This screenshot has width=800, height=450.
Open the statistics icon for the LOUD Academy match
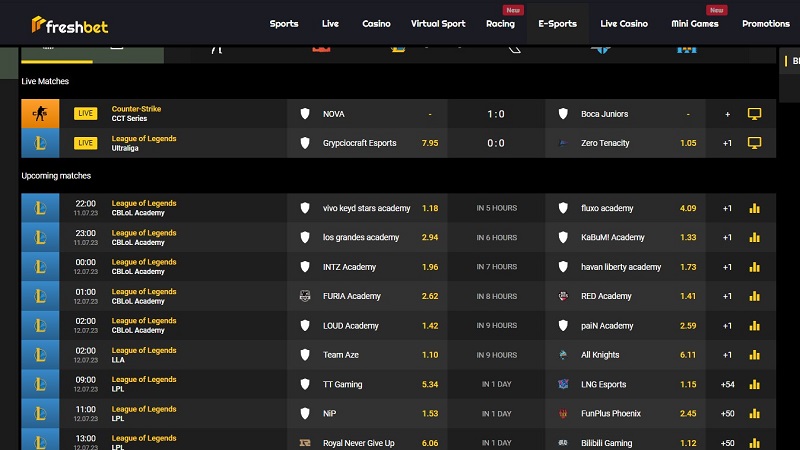[x=754, y=326]
